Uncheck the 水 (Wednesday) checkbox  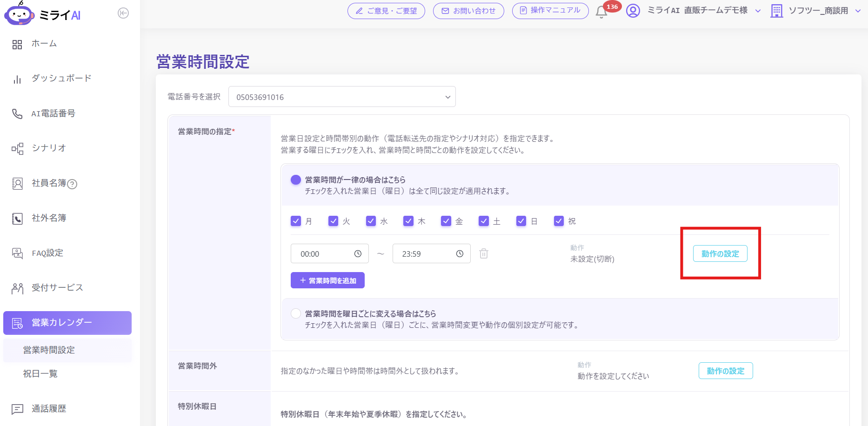pyautogui.click(x=371, y=221)
